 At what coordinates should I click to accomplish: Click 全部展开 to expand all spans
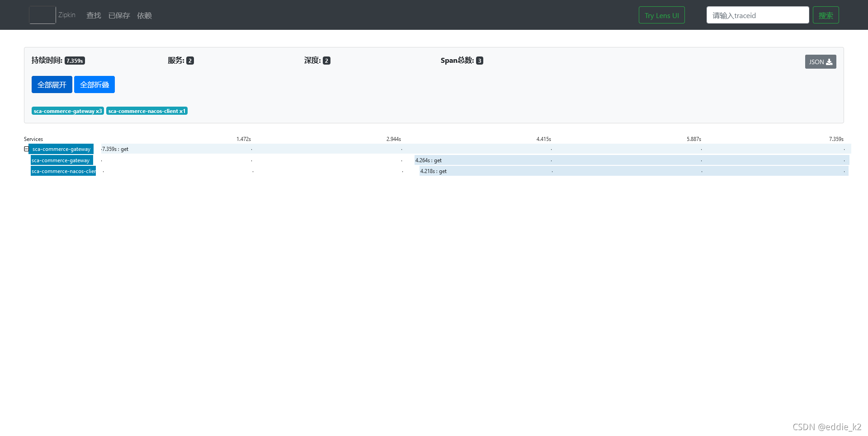pyautogui.click(x=52, y=84)
